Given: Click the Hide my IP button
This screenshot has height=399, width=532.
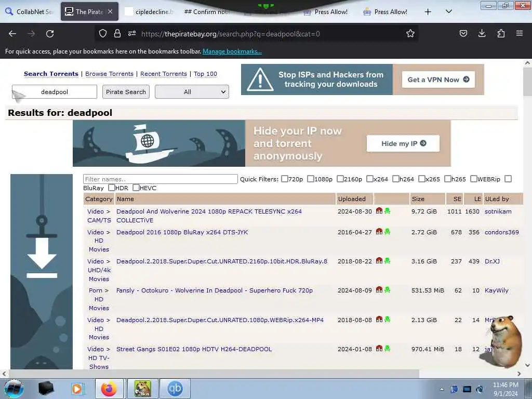Looking at the screenshot, I should [403, 143].
